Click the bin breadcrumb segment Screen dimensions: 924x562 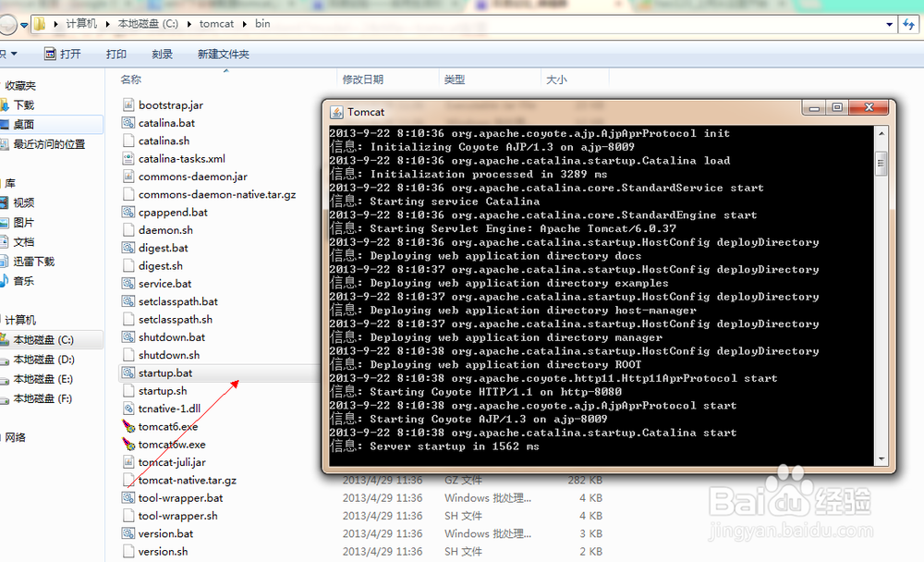click(262, 24)
